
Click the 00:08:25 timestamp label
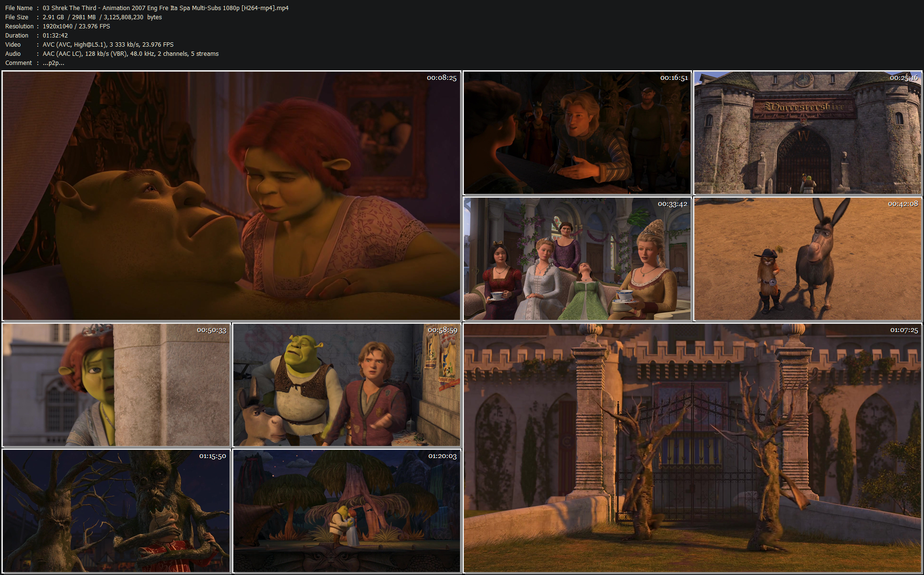point(441,78)
